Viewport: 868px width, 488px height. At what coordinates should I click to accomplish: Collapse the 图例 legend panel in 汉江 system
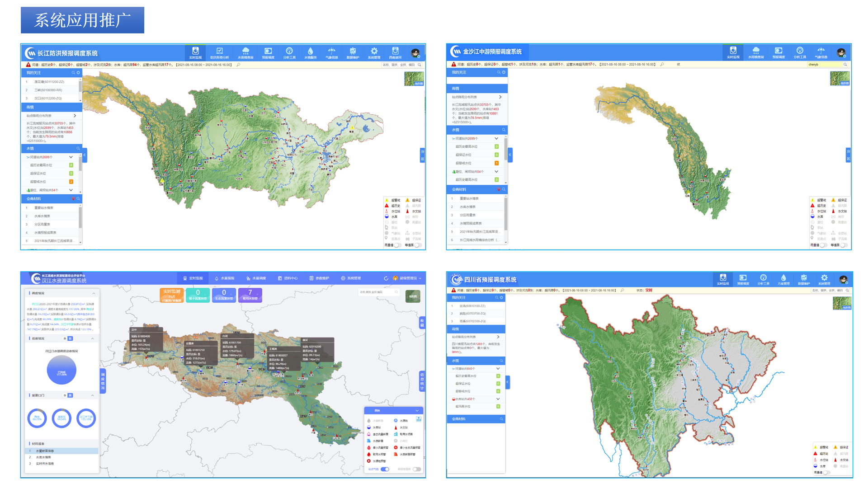click(x=417, y=410)
